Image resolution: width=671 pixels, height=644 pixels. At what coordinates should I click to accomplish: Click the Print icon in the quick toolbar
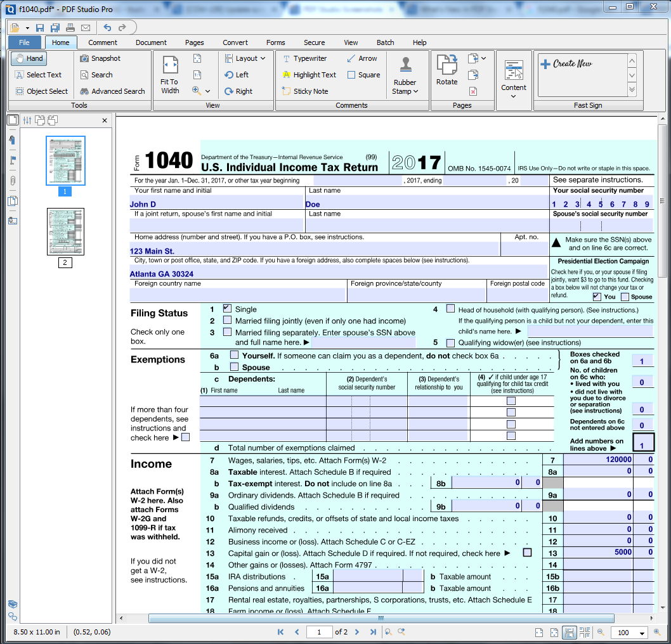coord(70,28)
